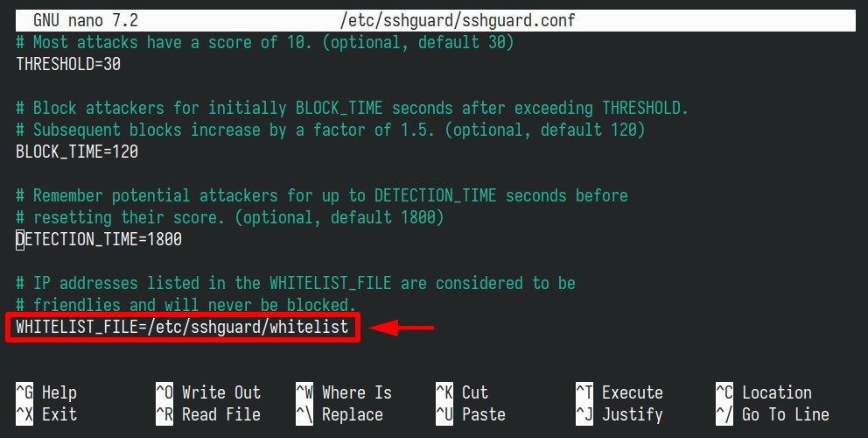The image size is (868, 438).
Task: Select the ^R Read File shortcut
Action: pos(208,414)
